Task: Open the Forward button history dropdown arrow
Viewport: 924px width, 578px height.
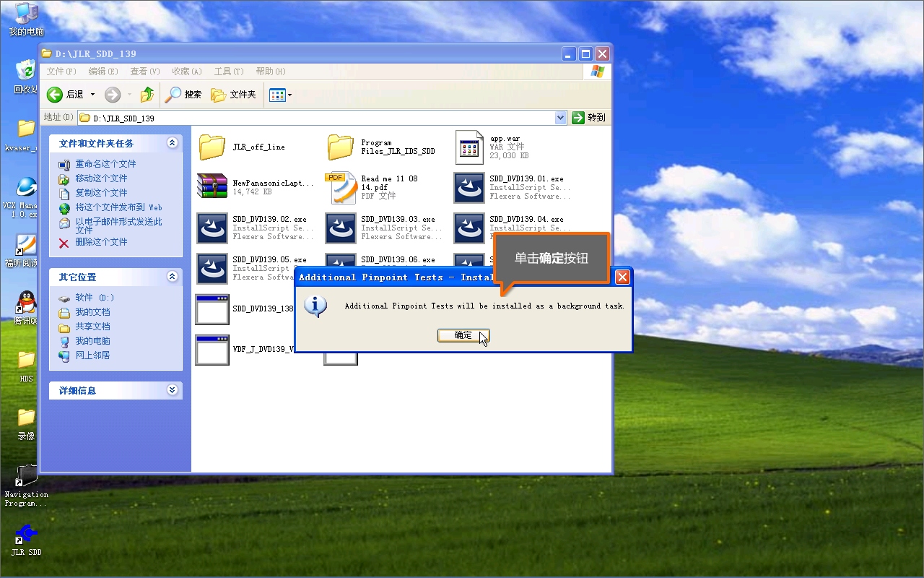Action: pos(129,95)
